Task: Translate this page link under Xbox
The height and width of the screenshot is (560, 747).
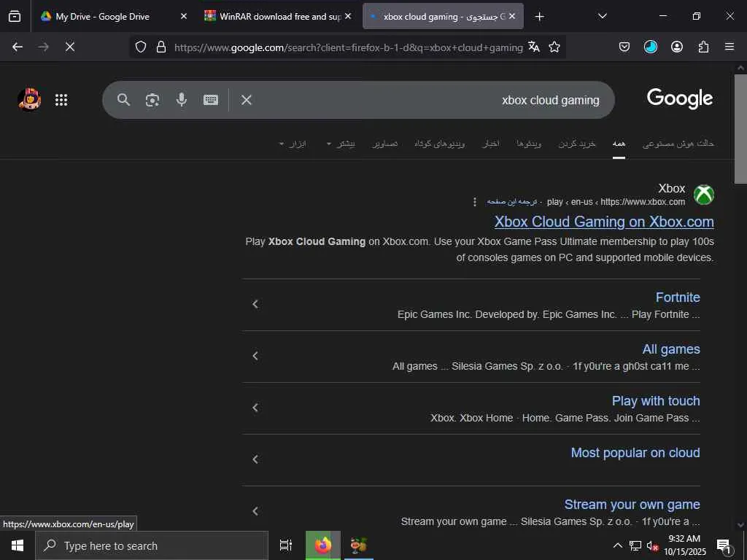Action: (x=511, y=202)
